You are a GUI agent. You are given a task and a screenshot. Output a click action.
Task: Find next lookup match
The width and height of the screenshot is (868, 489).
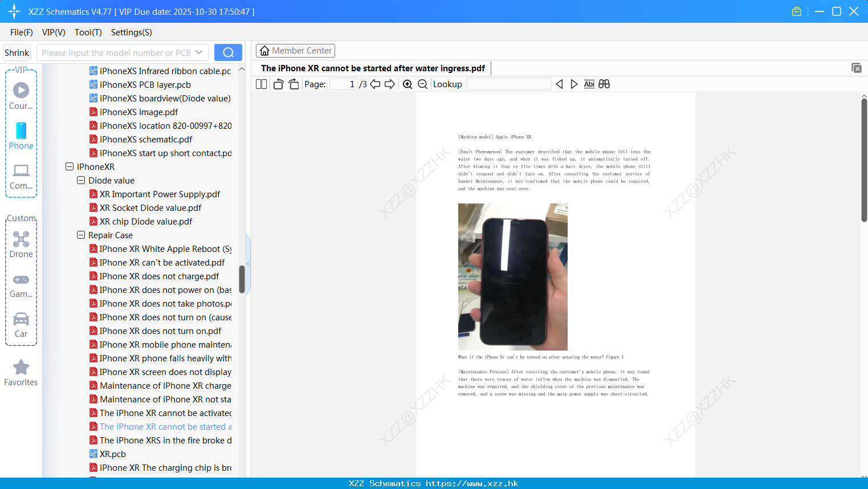tap(574, 84)
